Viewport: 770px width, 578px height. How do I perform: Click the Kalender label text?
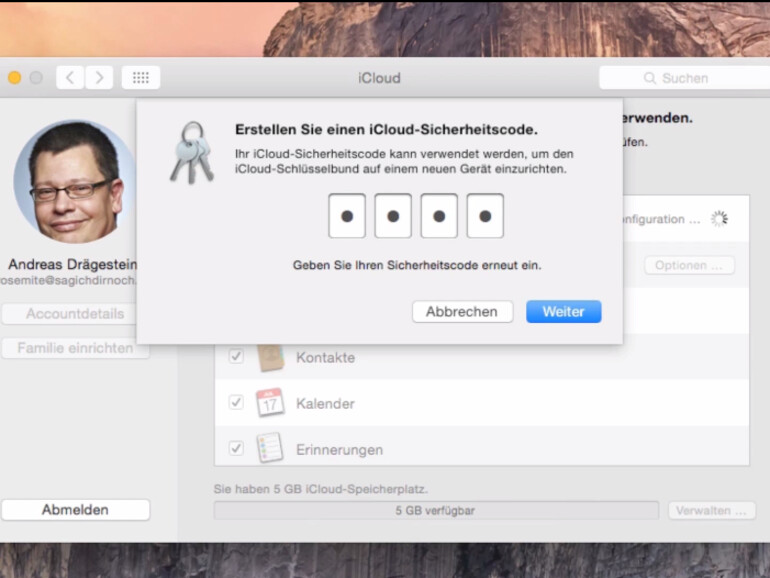pyautogui.click(x=325, y=404)
